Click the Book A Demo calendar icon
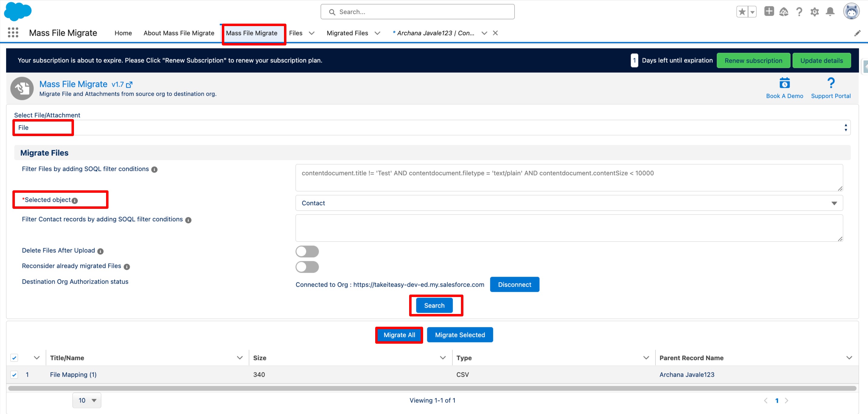 coord(784,83)
